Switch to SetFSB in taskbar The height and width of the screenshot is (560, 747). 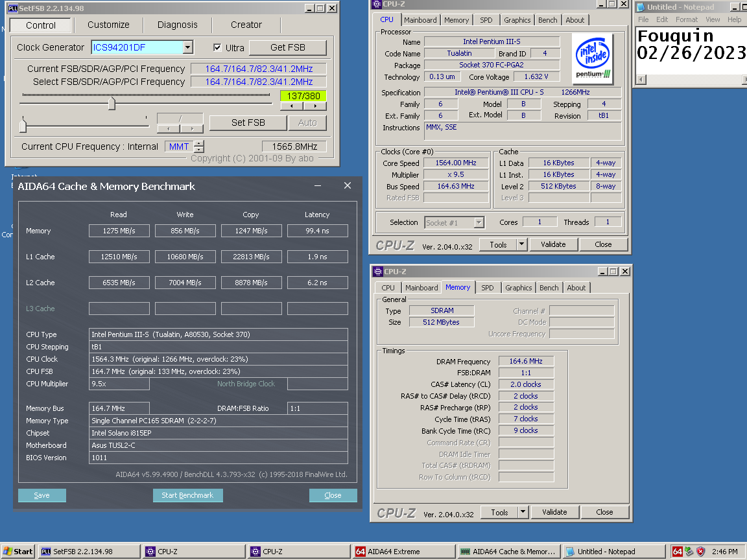tap(89, 552)
